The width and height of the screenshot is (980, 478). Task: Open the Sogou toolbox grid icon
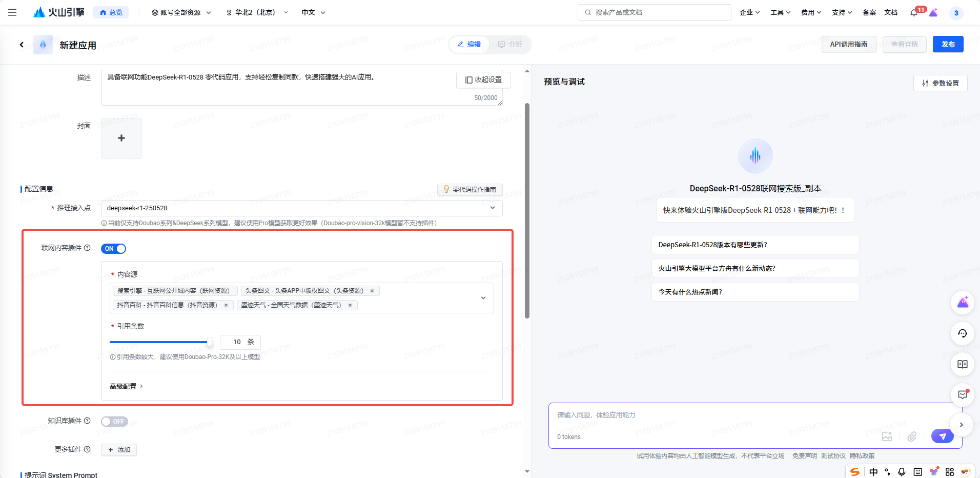[950, 472]
